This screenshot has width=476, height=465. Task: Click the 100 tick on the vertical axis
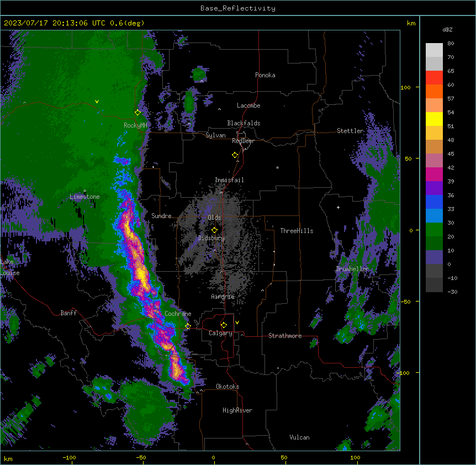click(x=405, y=87)
